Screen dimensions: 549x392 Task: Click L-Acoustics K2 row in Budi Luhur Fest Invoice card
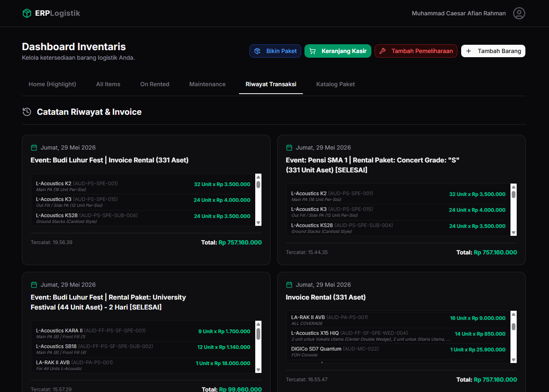click(143, 186)
